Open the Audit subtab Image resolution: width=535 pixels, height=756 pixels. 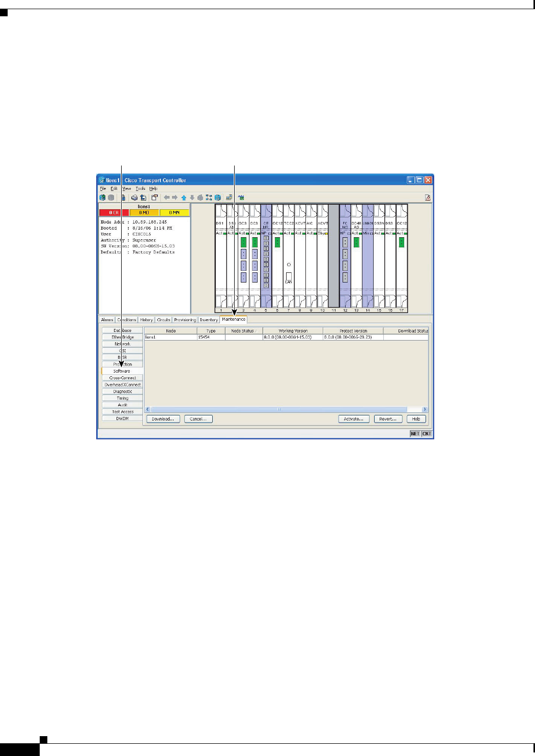[x=122, y=405]
